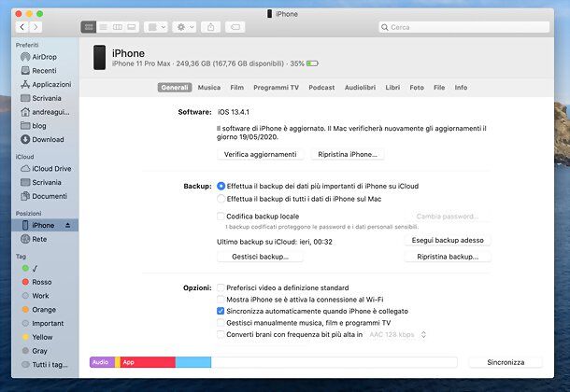
Task: Click the Share toolbar button
Action: pyautogui.click(x=211, y=27)
